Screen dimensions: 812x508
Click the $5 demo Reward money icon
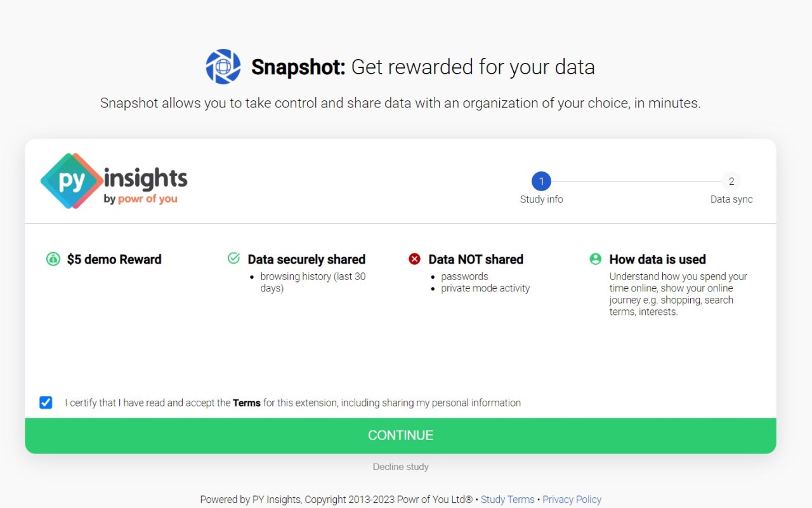pyautogui.click(x=53, y=259)
